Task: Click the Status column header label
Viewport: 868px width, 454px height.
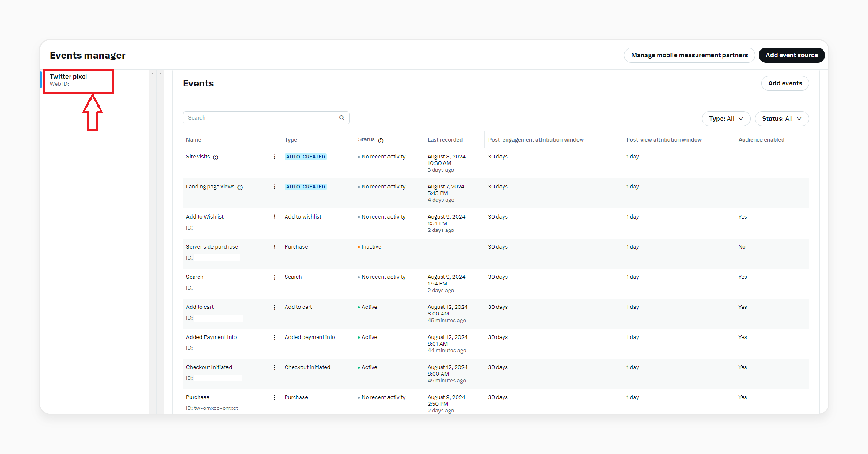Action: 366,139
